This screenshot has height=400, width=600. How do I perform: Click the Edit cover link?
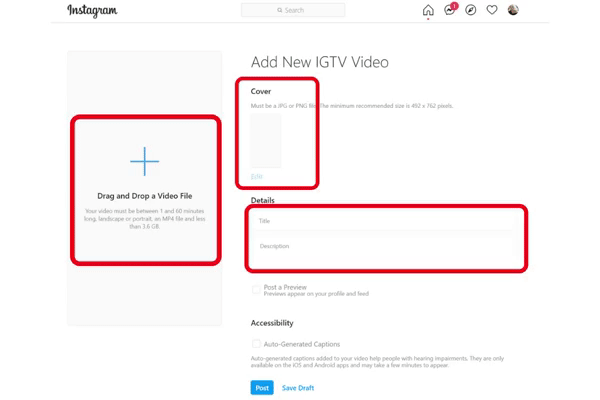(x=256, y=176)
